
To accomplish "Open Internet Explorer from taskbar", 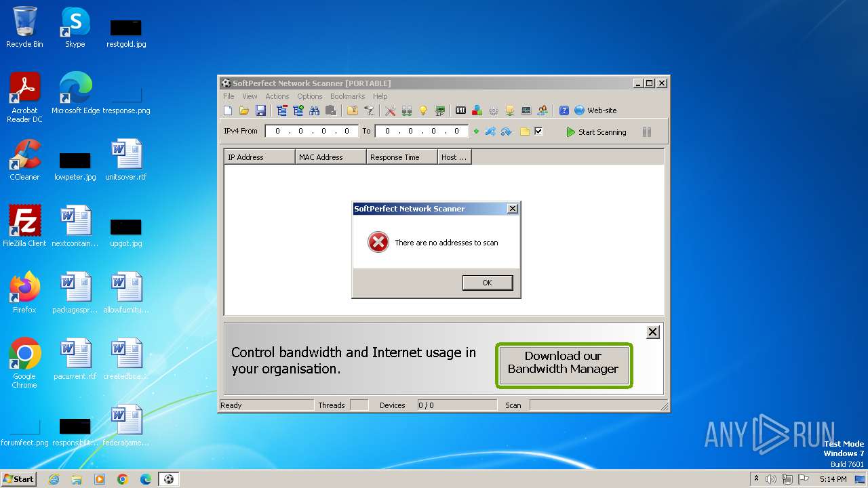I will pyautogui.click(x=54, y=479).
